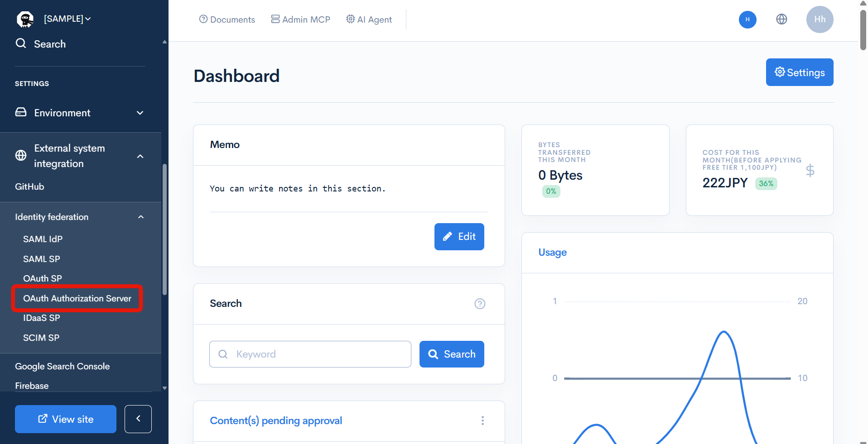
Task: Click sidebar scrollbar up arrow
Action: (164, 42)
